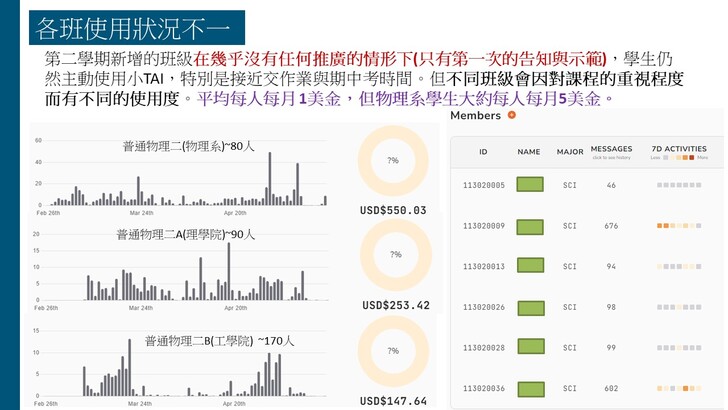Open message count 602 history
The height and width of the screenshot is (410, 728).
pos(611,388)
